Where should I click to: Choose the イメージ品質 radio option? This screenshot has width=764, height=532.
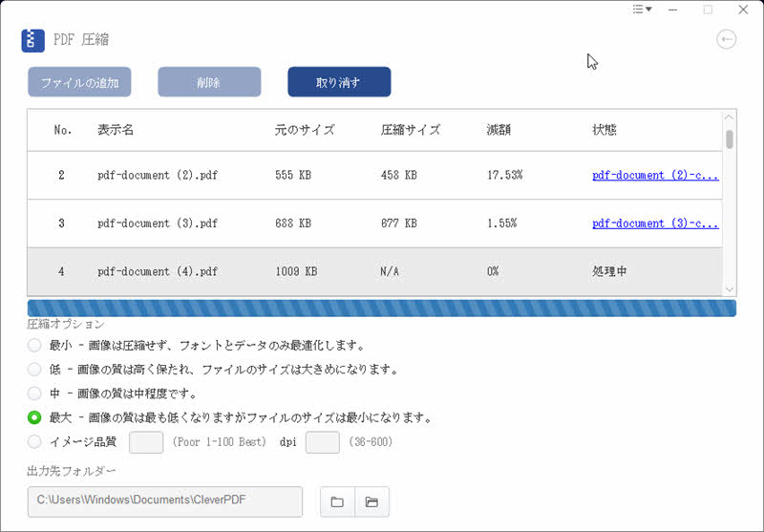pyautogui.click(x=34, y=441)
